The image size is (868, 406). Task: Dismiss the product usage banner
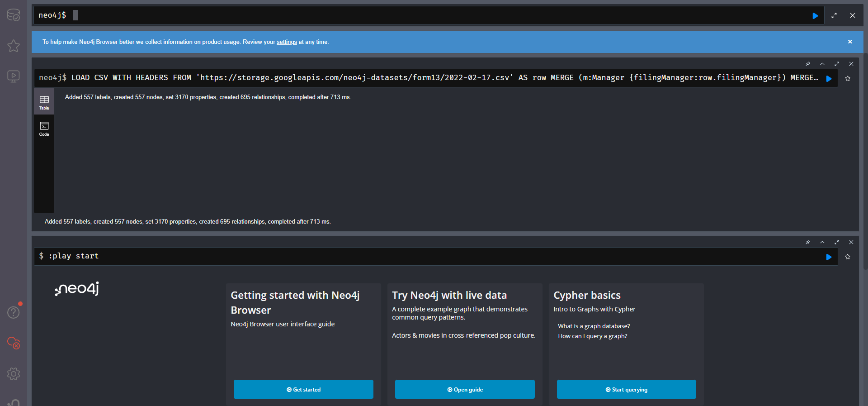[850, 42]
